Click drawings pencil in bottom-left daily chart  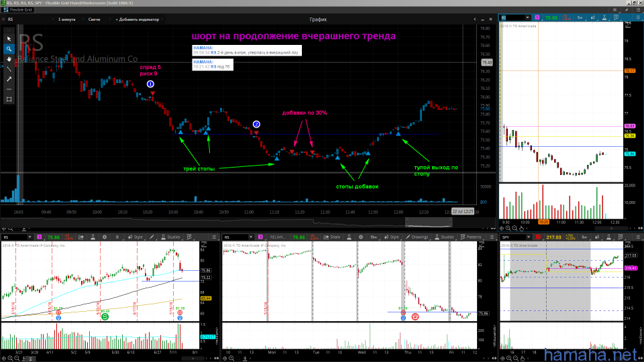coord(152,237)
